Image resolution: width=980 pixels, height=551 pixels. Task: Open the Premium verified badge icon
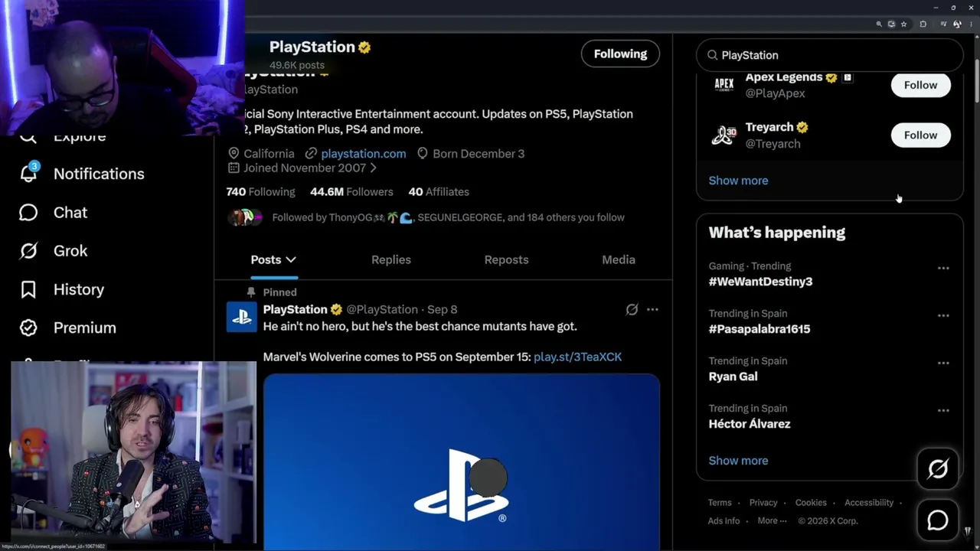[28, 328]
